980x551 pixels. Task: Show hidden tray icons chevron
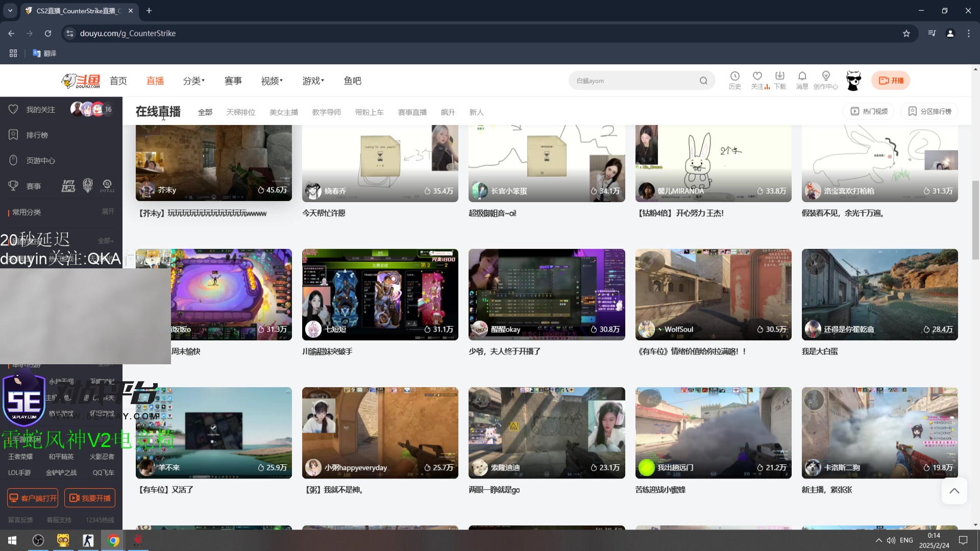pyautogui.click(x=878, y=540)
